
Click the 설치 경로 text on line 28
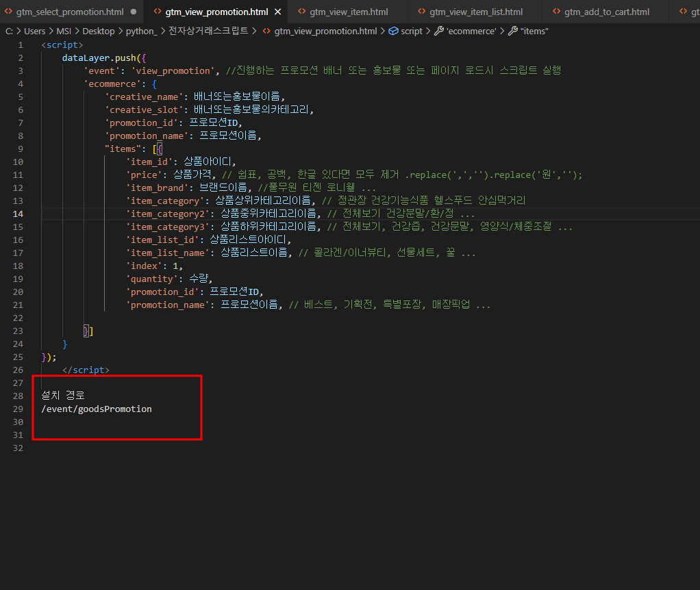tap(62, 396)
